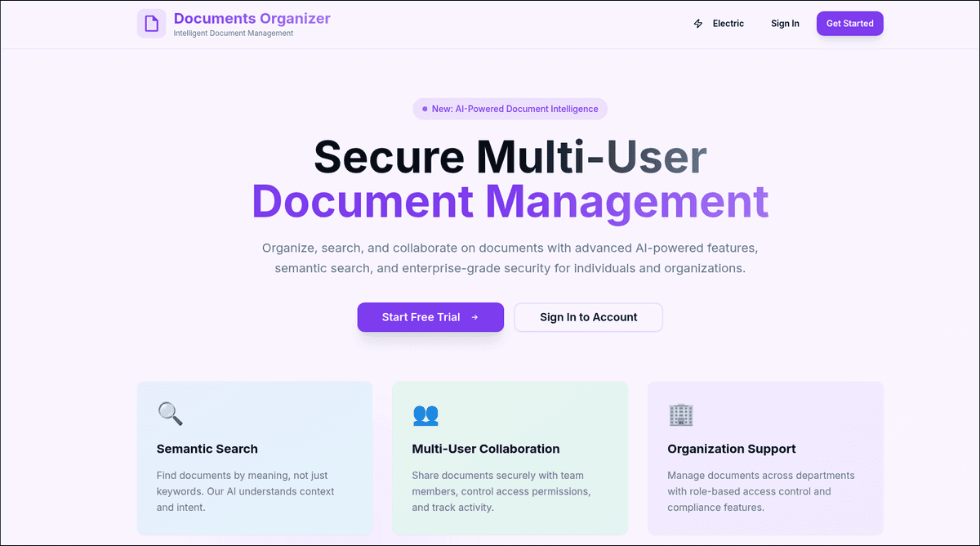The height and width of the screenshot is (546, 980).
Task: Click the Organization Support building icon
Action: 681,414
